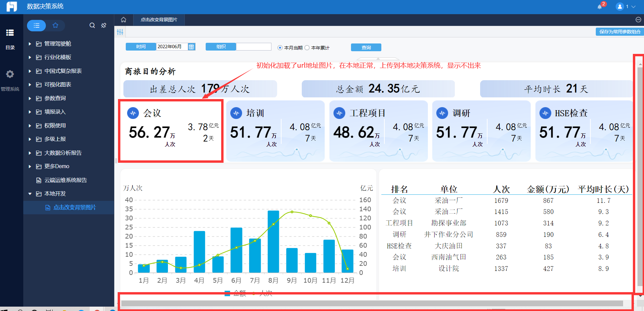This screenshot has width=644, height=311.
Task: Open the user account avatar menu
Action: point(620,7)
